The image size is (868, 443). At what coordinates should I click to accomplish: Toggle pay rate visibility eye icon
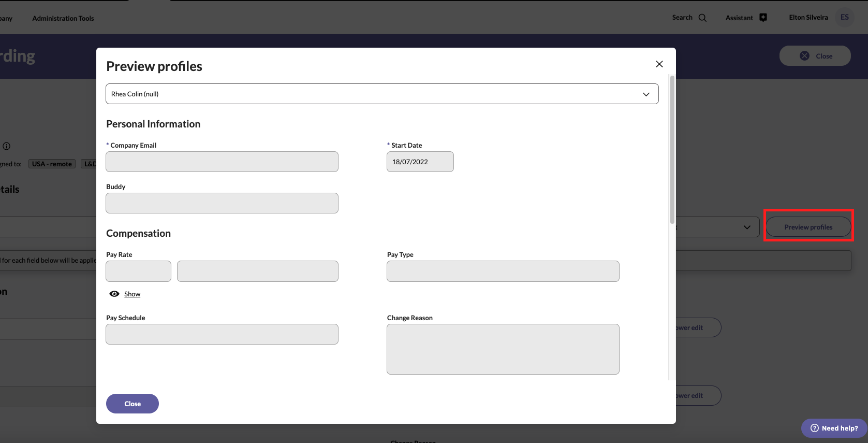tap(114, 294)
